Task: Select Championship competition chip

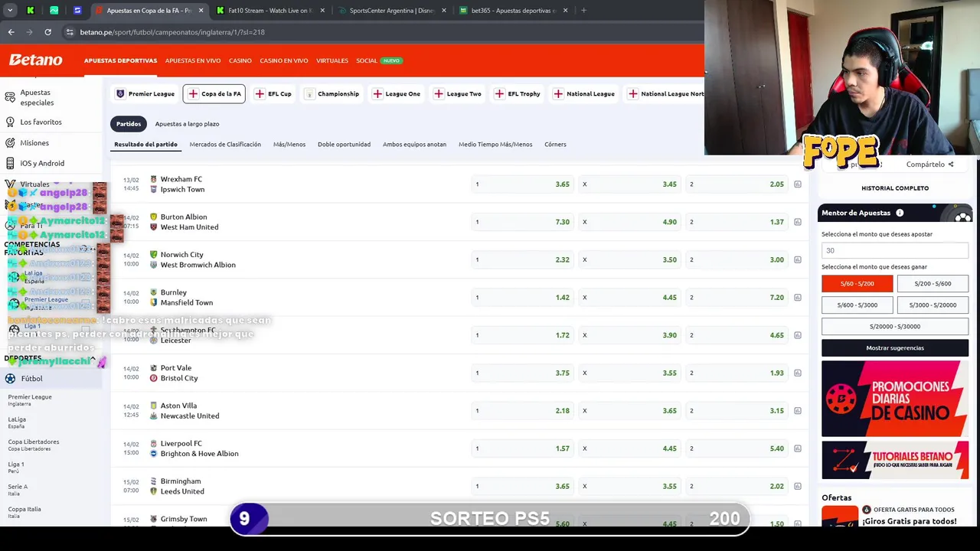Action: click(x=332, y=93)
